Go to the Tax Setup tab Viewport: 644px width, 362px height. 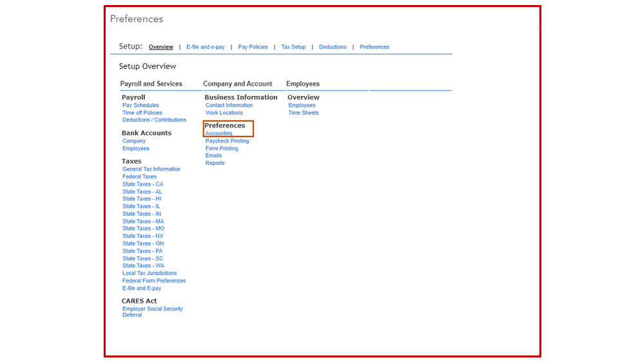pos(293,47)
